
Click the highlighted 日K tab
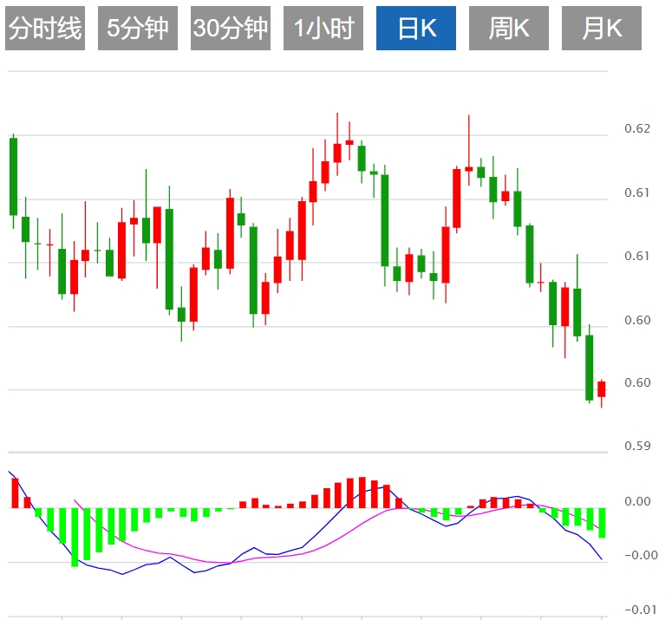[x=416, y=29]
